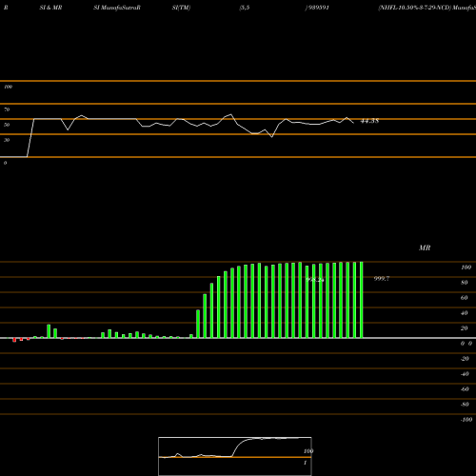Click the 60 label on the right MR axis
The height and width of the screenshot is (476, 476).
[x=465, y=298]
